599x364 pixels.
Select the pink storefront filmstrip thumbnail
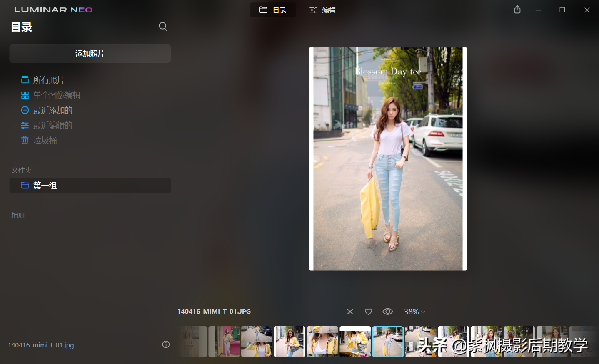(x=224, y=342)
